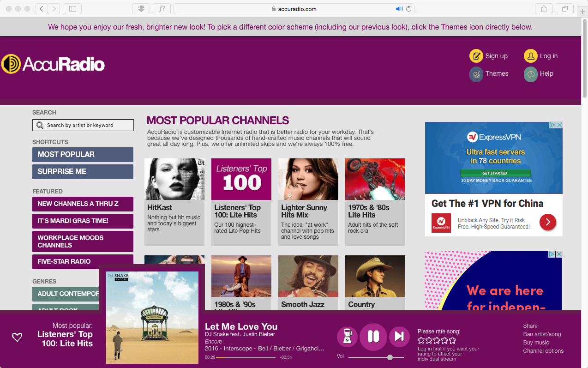The image size is (588, 368).
Task: Click the SURPRISE ME button
Action: [x=83, y=172]
